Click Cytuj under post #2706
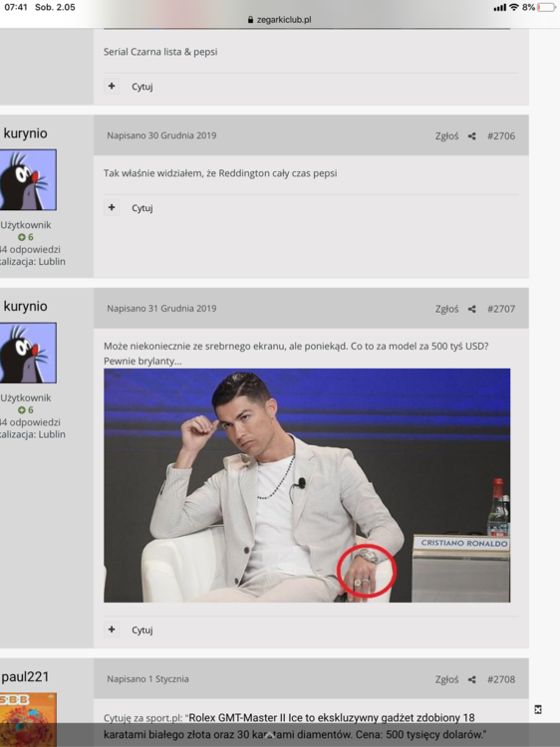Screen dimensions: 560x747 click(x=142, y=208)
